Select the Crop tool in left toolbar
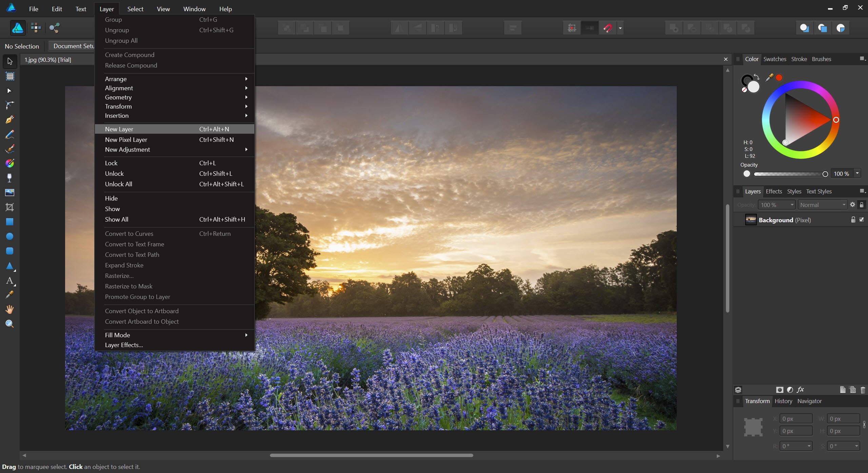The height and width of the screenshot is (473, 868). coord(9,207)
